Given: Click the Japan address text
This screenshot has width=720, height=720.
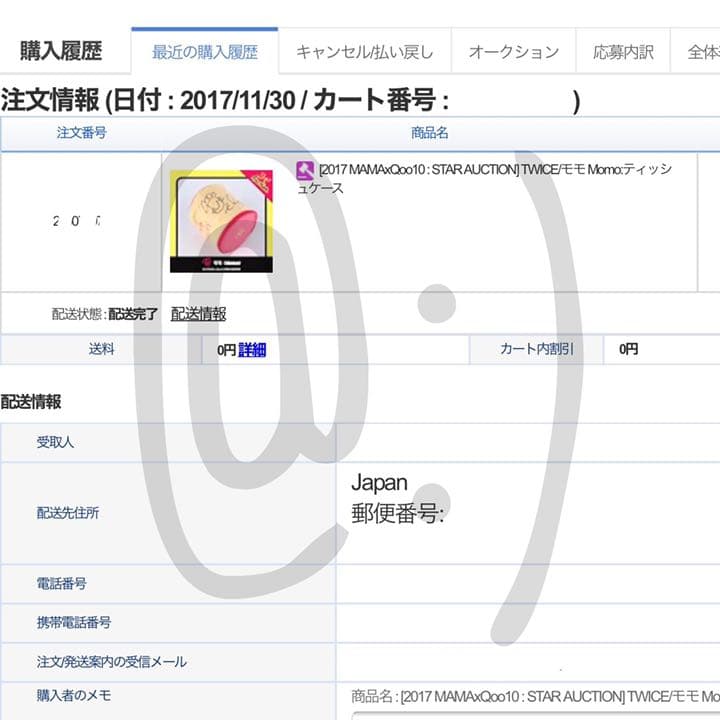Looking at the screenshot, I should (x=379, y=483).
